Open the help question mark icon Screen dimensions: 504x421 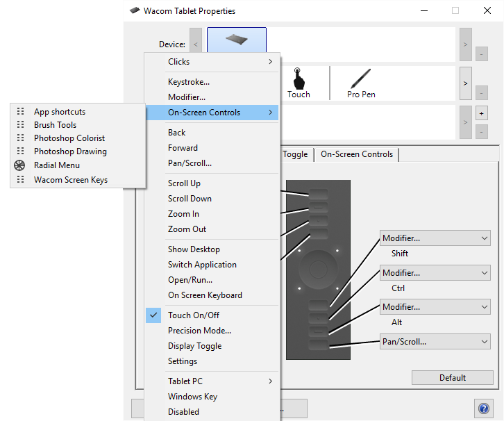484,408
